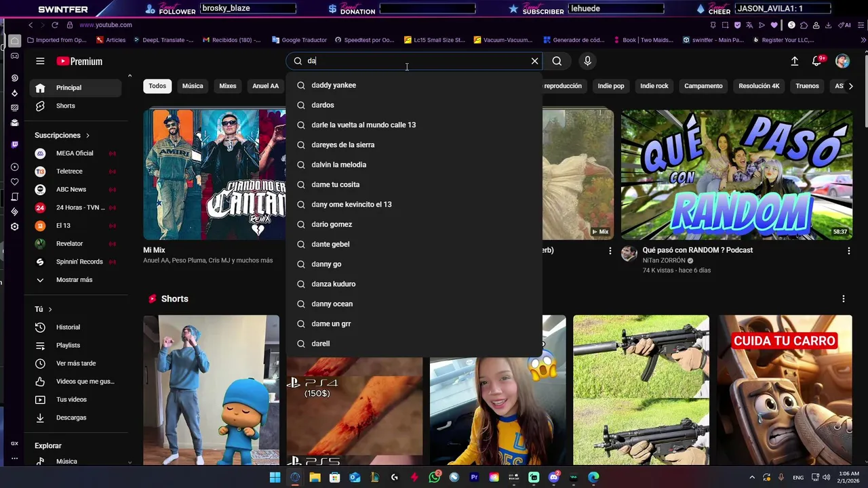Image resolution: width=868 pixels, height=488 pixels.
Task: Show more filter chips with right arrow
Action: [850, 86]
